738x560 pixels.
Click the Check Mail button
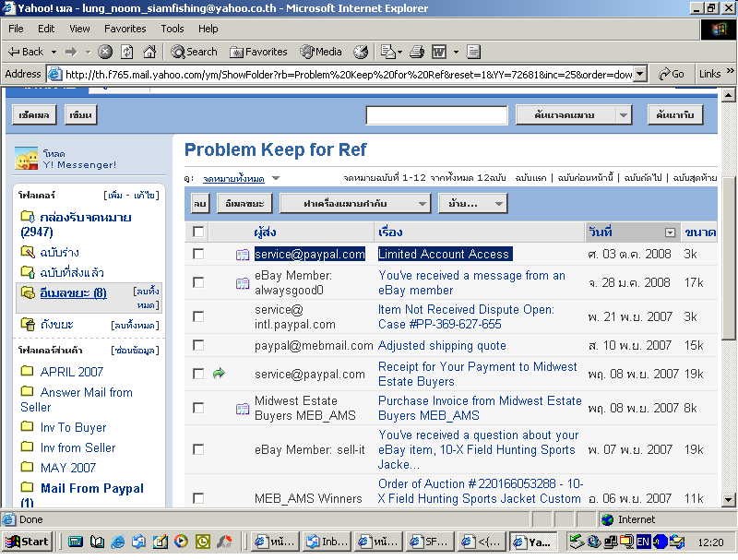click(x=34, y=114)
